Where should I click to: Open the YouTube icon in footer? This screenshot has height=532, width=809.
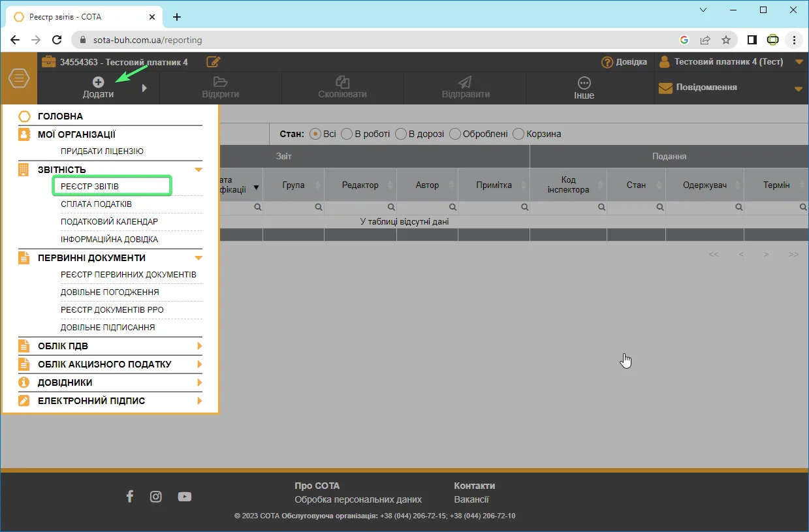185,497
